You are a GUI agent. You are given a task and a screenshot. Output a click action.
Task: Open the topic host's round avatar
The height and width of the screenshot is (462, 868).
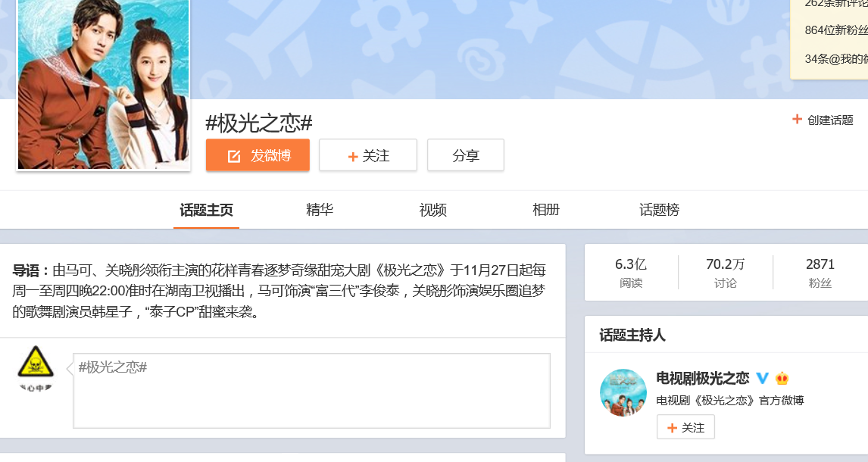click(x=623, y=392)
